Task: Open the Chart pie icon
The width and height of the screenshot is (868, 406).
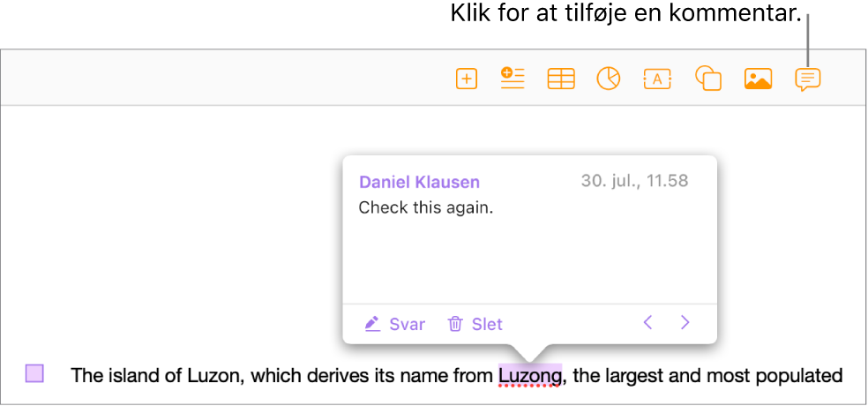Action: [x=609, y=79]
